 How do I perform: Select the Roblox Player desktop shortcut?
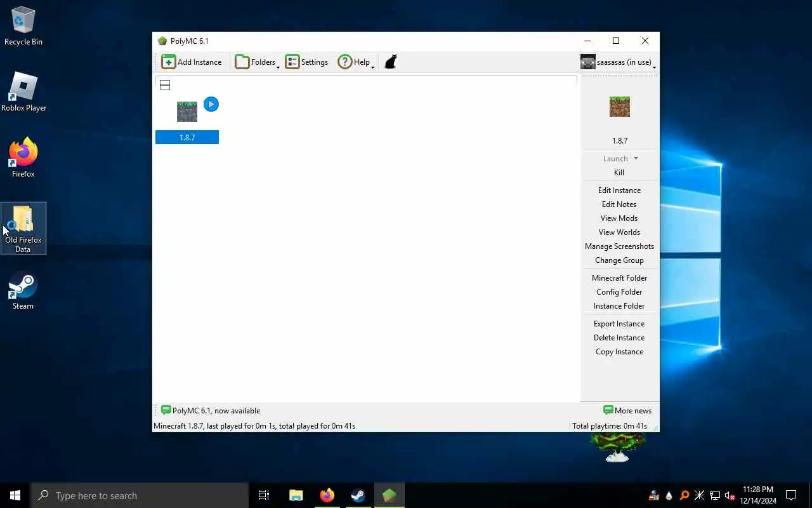click(23, 92)
